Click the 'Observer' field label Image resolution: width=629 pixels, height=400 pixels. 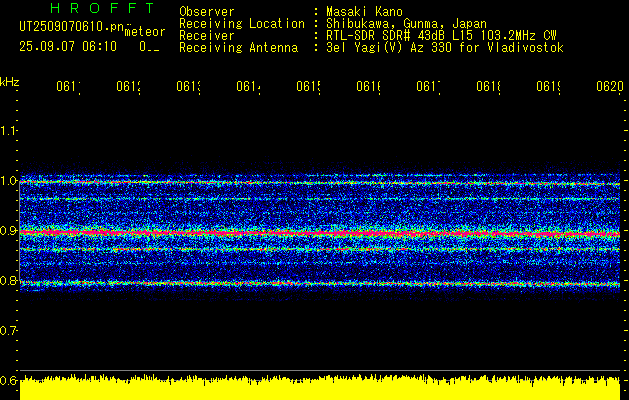[207, 12]
